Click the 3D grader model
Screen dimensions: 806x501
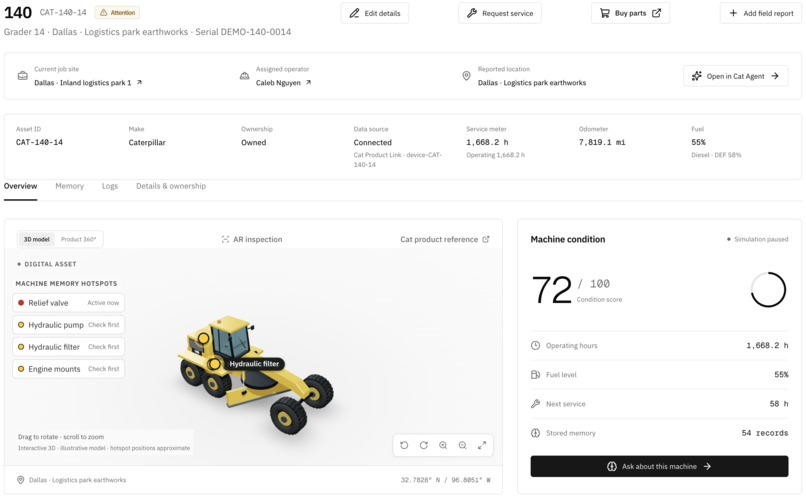(255, 375)
